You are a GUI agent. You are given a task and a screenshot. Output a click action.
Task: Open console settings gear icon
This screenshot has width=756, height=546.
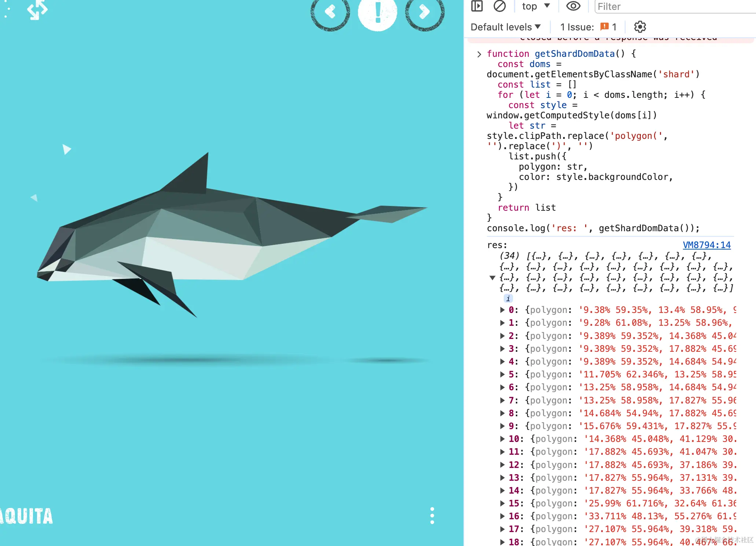pos(640,27)
